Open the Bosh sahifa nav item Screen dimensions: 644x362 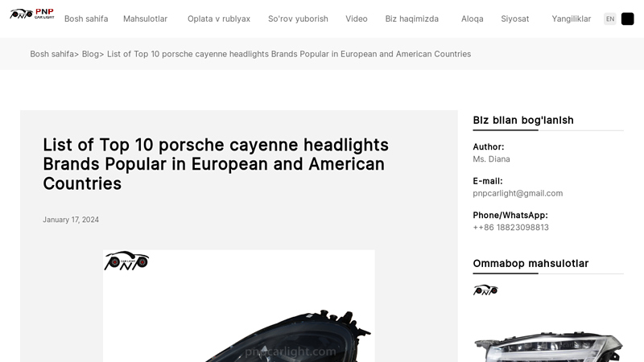point(86,19)
